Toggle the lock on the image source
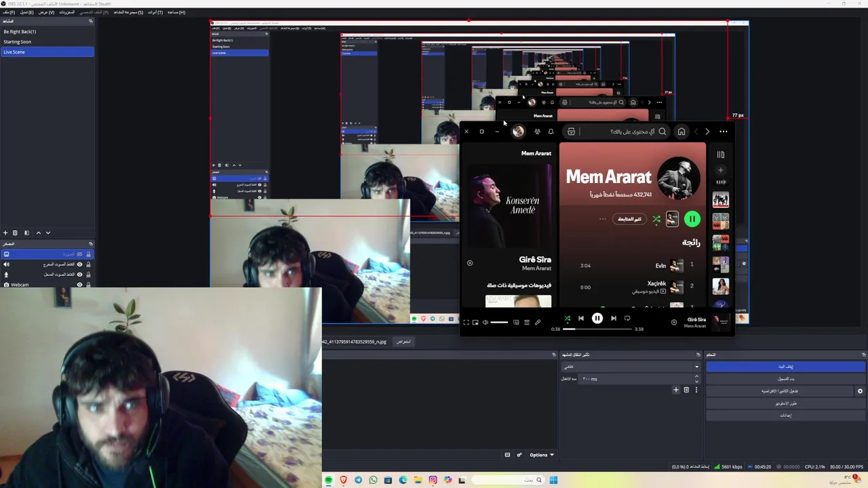This screenshot has height=488, width=868. point(88,254)
